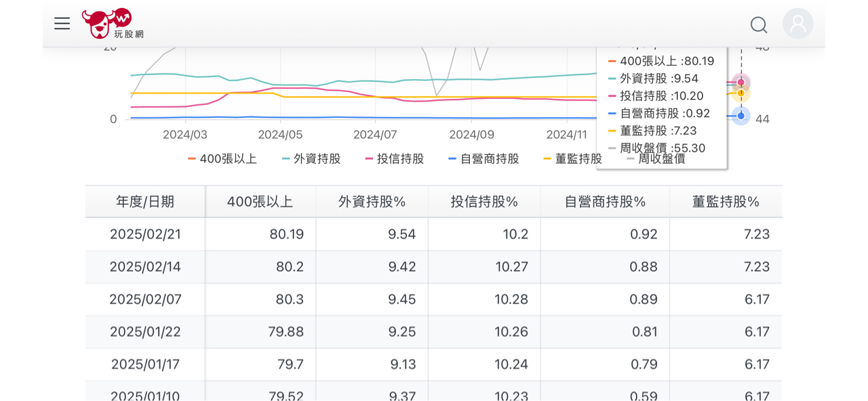This screenshot has height=401, width=868.
Task: Click the pink 投信持股 data point on chart
Action: (x=741, y=83)
